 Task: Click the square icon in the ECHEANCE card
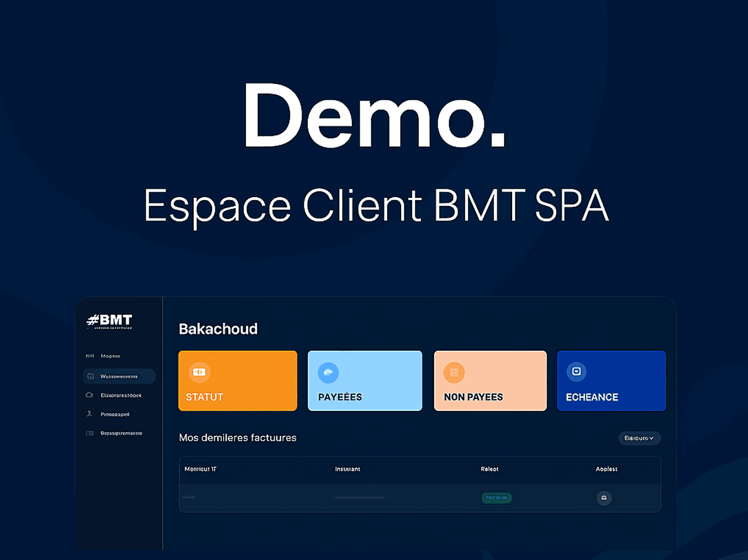576,372
